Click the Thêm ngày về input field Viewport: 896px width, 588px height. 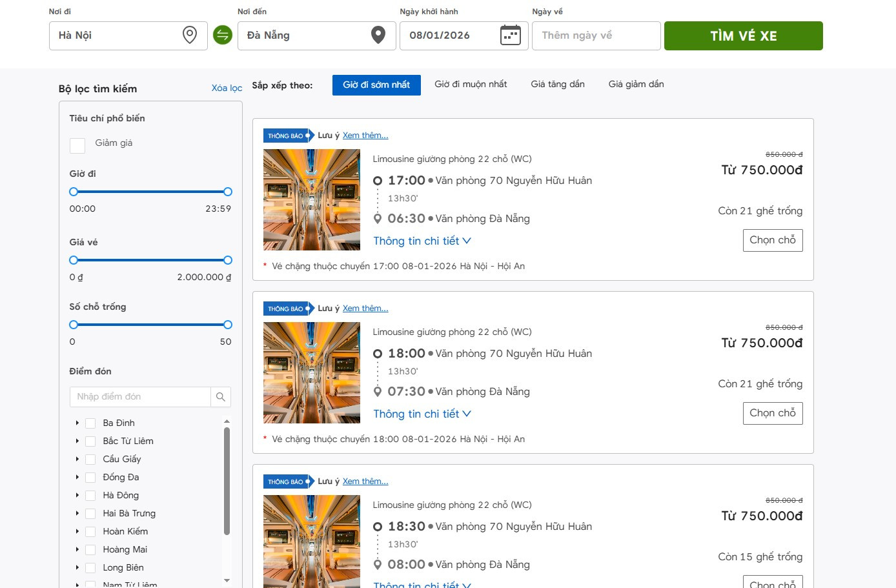tap(595, 35)
